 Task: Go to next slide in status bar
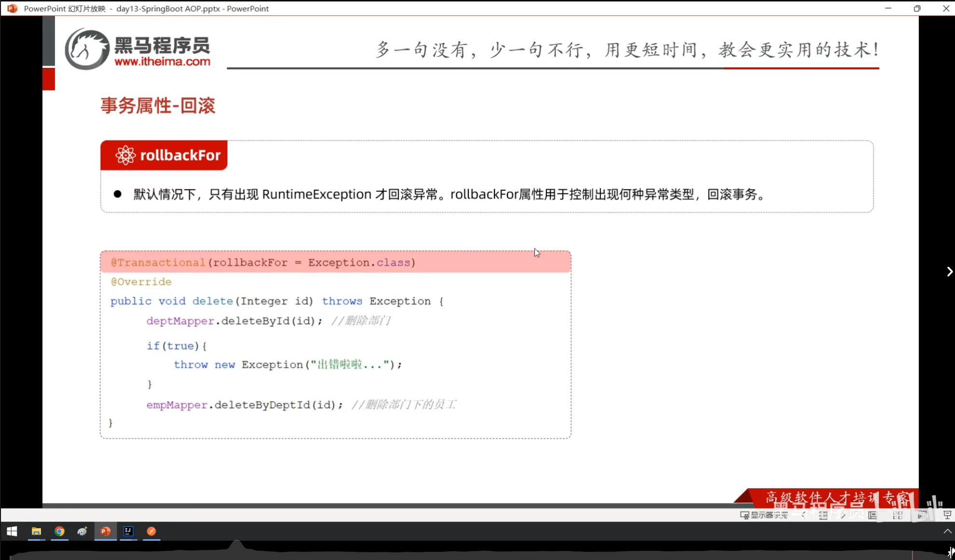843,515
